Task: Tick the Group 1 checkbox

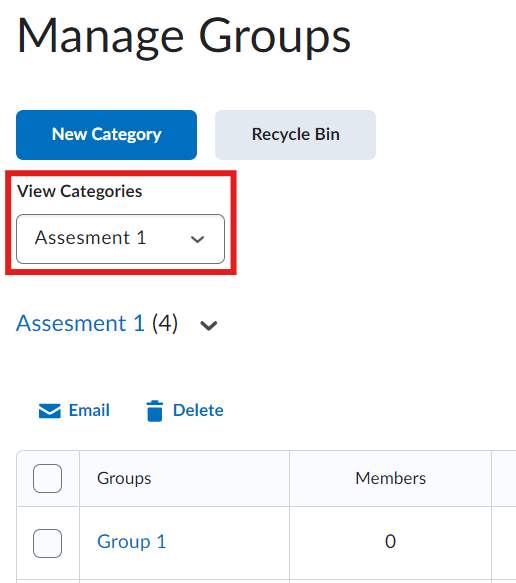Action: click(48, 543)
